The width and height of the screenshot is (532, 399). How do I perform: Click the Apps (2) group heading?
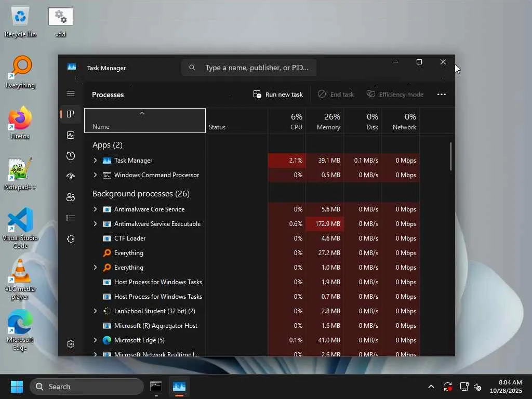pos(107,145)
